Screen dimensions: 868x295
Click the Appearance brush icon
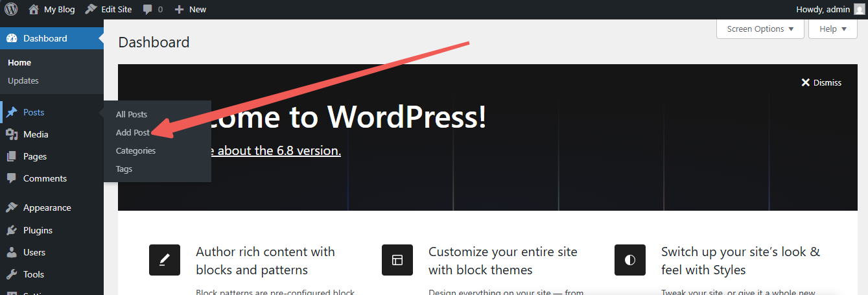(x=12, y=207)
